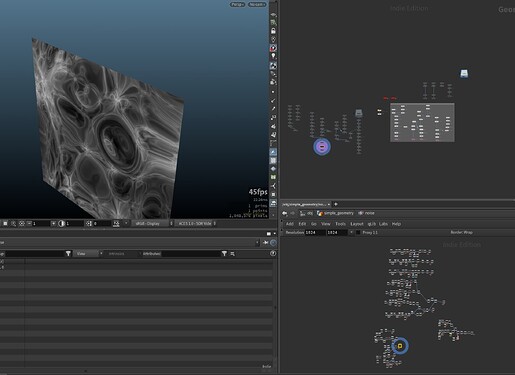515x375 pixels.
Task: Click the blue circle icon beside the pin
Action: (273, 243)
